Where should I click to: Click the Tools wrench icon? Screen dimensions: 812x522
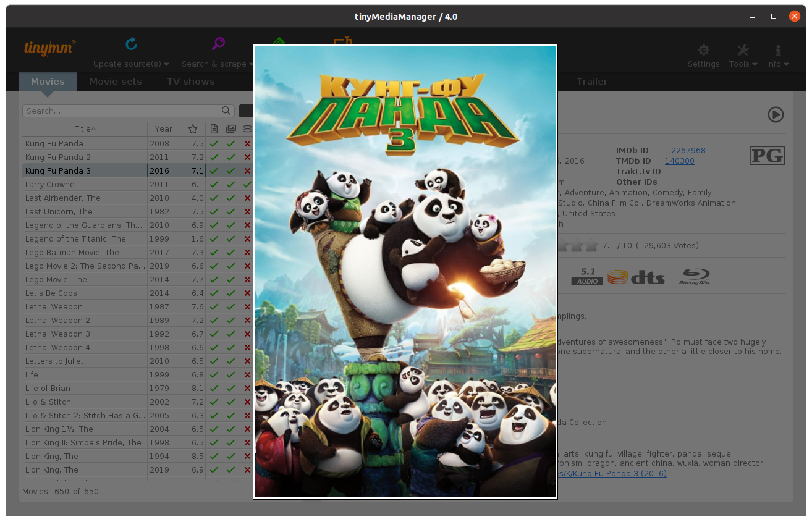click(743, 50)
